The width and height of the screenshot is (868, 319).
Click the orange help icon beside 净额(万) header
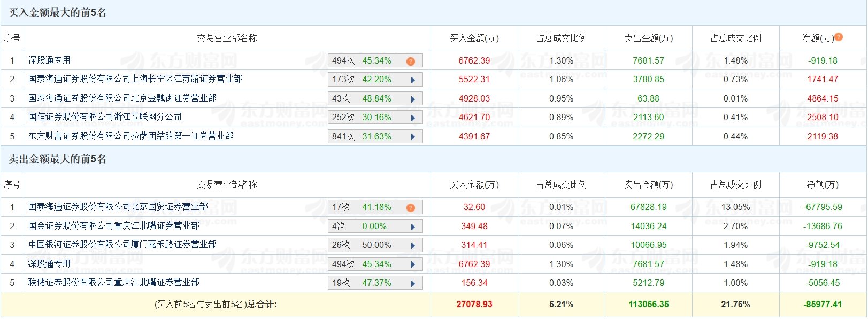pos(839,37)
